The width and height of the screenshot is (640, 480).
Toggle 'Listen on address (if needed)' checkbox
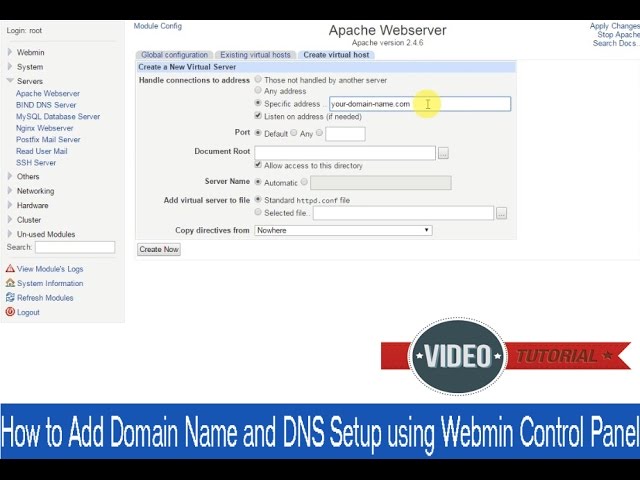(258, 116)
